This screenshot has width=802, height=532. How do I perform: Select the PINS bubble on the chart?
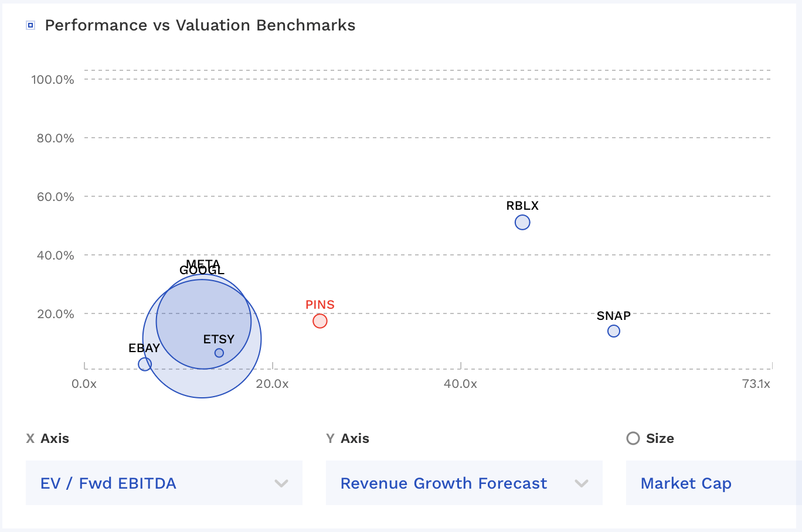point(320,321)
